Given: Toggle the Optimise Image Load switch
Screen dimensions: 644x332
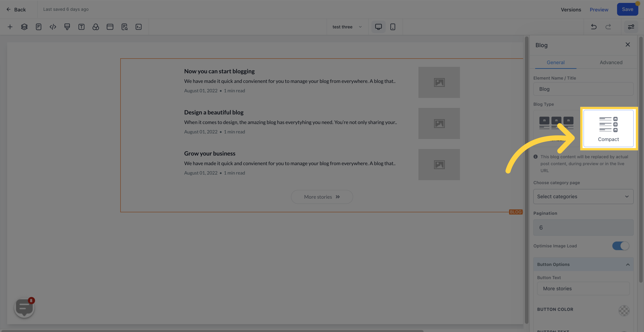Looking at the screenshot, I should (x=621, y=246).
